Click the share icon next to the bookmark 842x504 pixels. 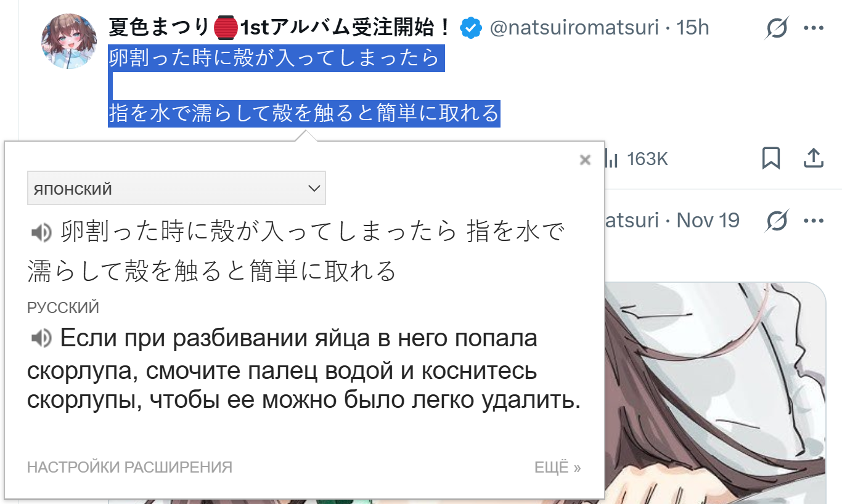[814, 158]
